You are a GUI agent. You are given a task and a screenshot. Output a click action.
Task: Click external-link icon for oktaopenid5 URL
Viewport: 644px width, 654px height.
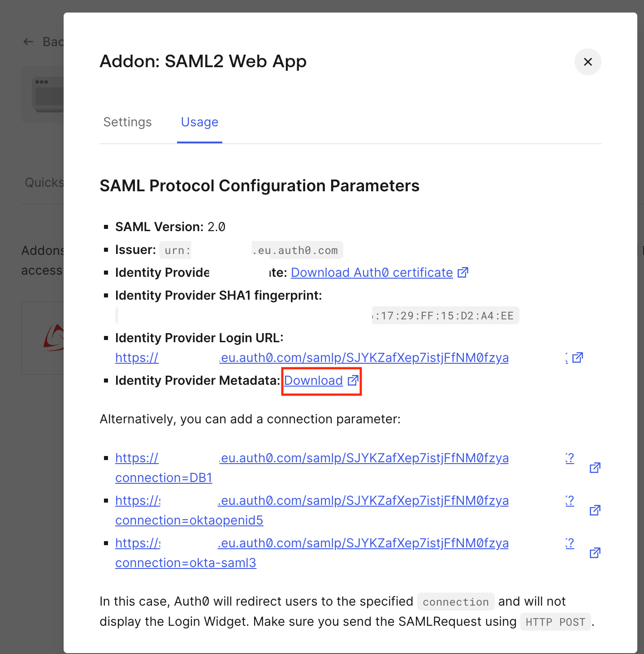pyautogui.click(x=595, y=510)
